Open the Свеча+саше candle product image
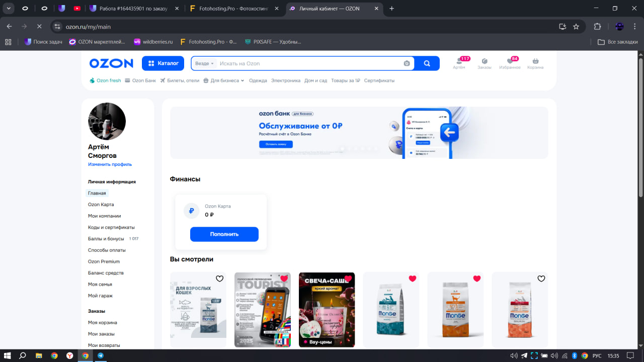644x362 pixels. [x=327, y=310]
